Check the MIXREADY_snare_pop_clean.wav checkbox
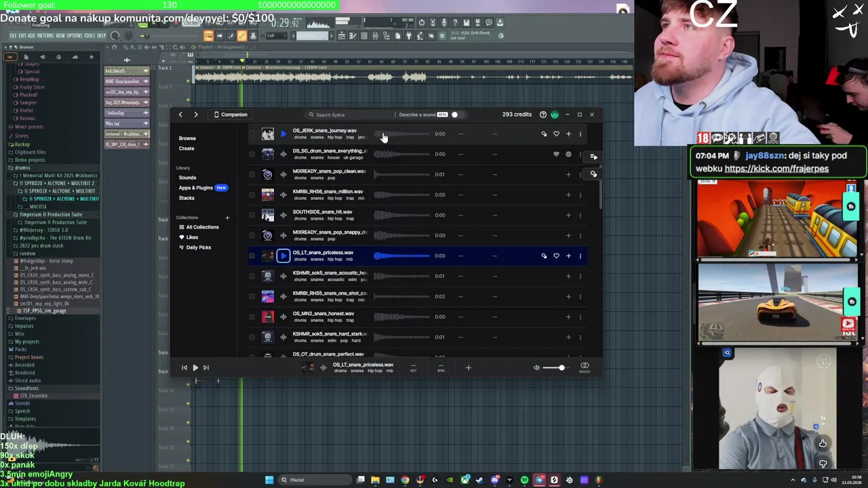This screenshot has width=868, height=488. [252, 174]
